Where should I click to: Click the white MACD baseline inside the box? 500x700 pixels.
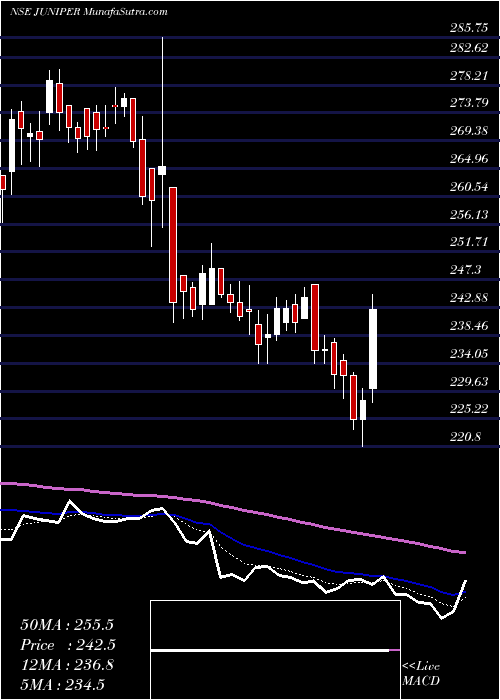(x=270, y=650)
